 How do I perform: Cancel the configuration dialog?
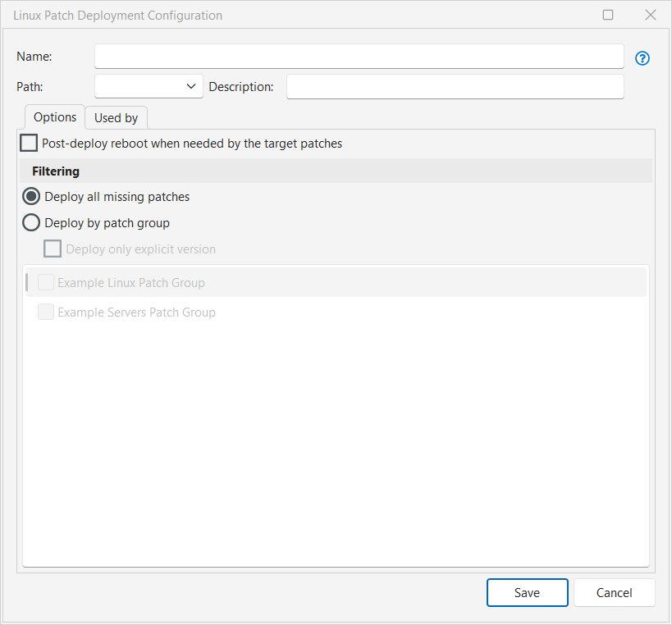coord(614,593)
